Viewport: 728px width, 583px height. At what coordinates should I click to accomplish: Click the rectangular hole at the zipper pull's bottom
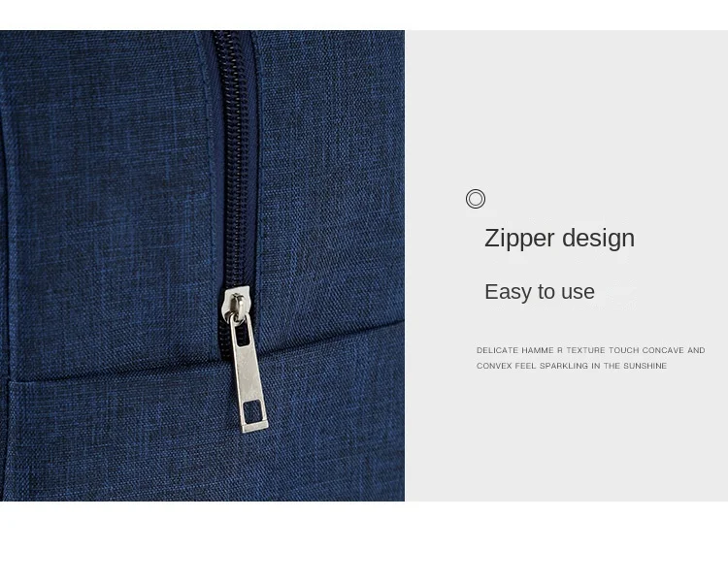(x=252, y=411)
